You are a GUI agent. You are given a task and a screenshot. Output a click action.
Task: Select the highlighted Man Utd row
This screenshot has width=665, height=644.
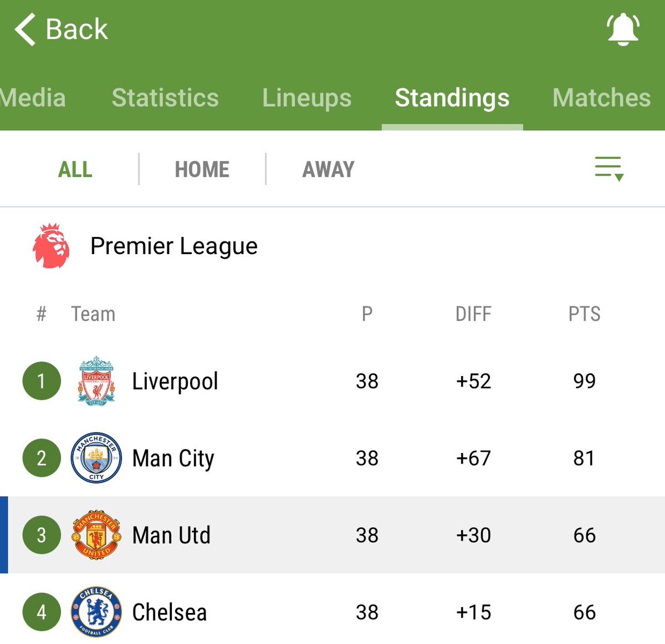(332, 535)
